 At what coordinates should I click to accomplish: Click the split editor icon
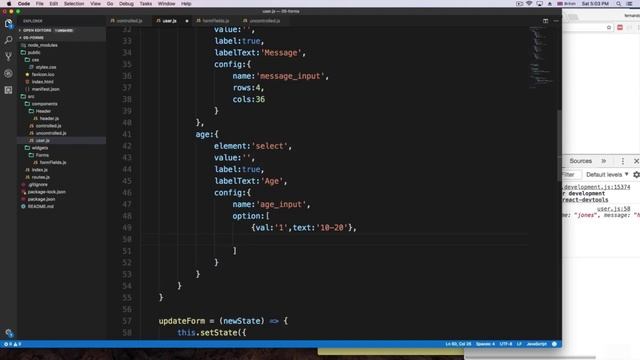click(x=545, y=21)
